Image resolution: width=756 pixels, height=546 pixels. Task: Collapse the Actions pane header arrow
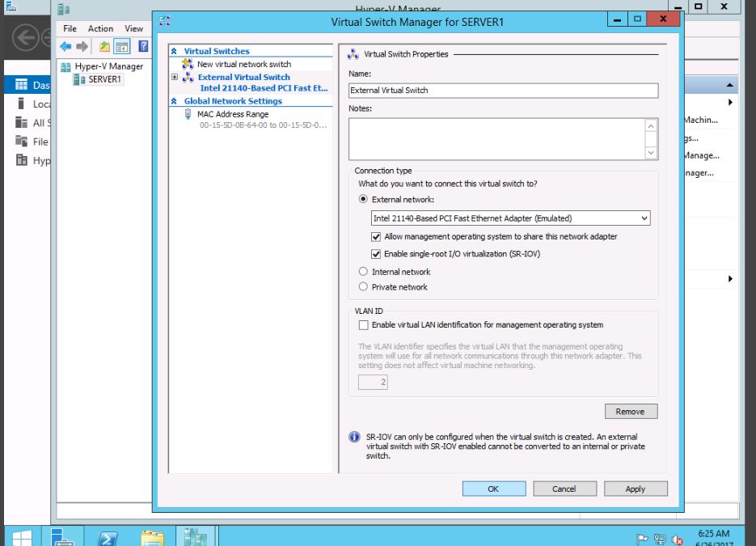click(730, 85)
